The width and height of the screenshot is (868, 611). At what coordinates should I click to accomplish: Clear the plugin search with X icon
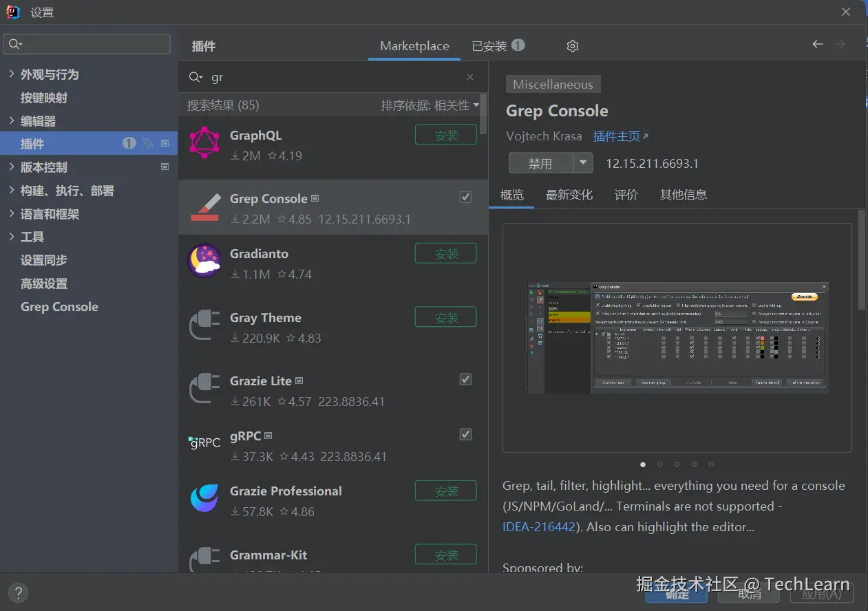[x=470, y=78]
